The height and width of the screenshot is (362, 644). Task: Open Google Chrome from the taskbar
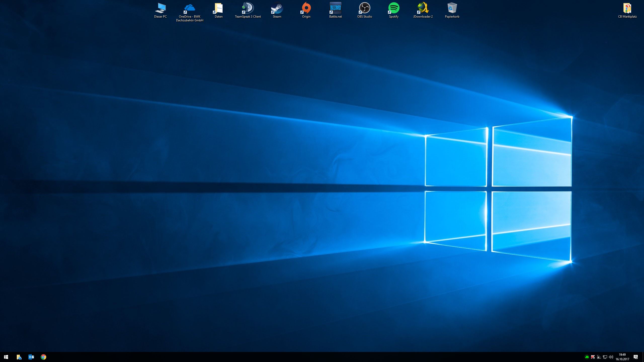(44, 357)
